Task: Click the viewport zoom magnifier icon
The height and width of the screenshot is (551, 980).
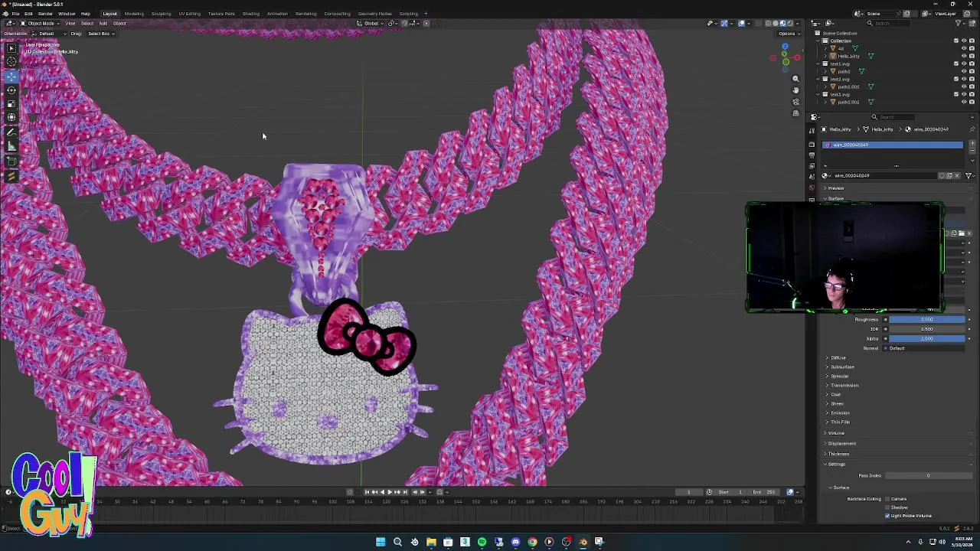Action: 795,79
